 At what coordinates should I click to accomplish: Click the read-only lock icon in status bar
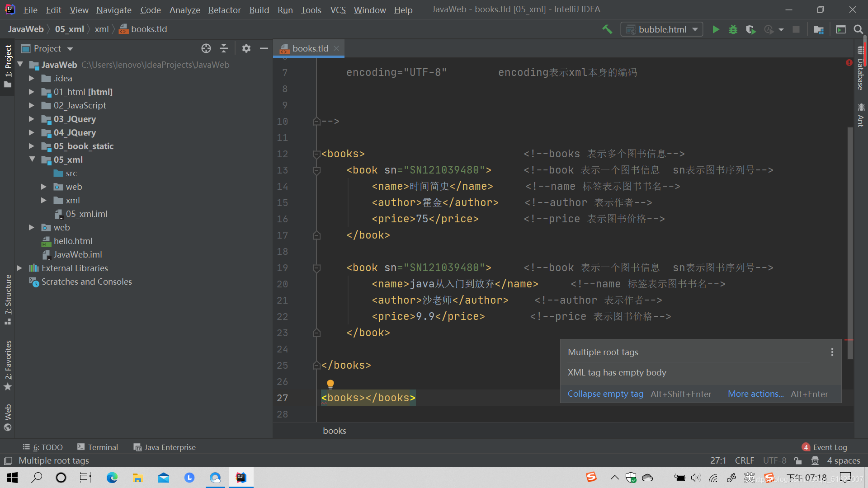(798, 460)
